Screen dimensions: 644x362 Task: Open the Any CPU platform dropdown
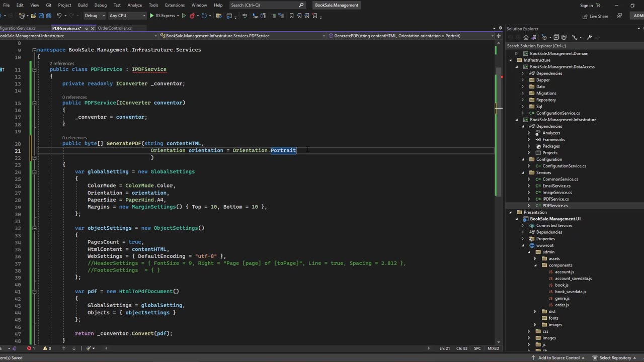(127, 16)
